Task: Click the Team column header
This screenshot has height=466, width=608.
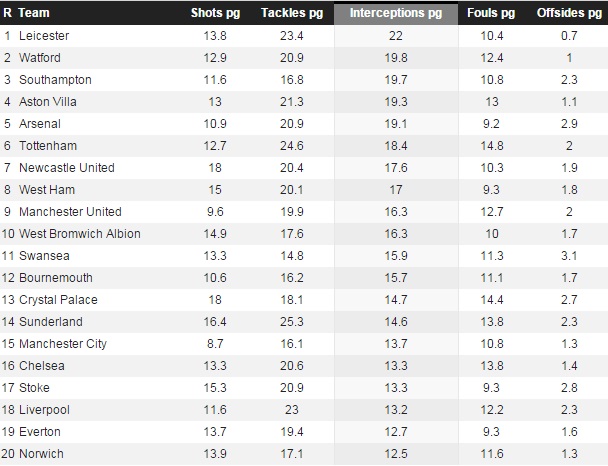Action: point(34,13)
